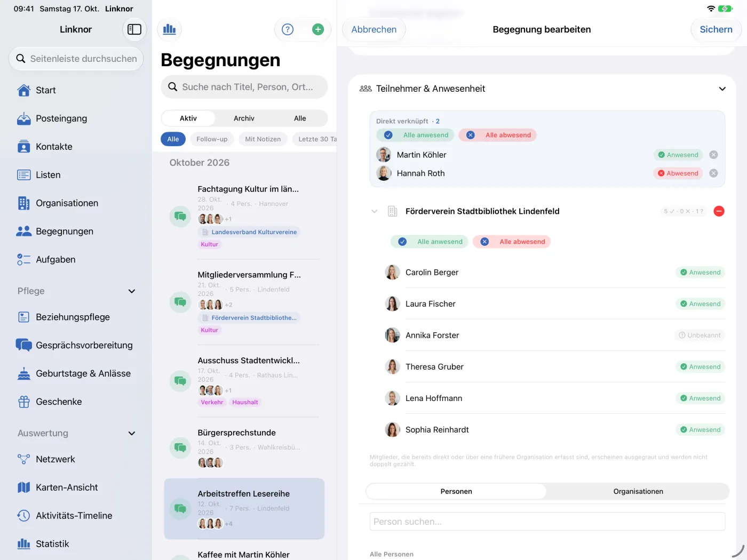This screenshot has height=560, width=747.
Task: Go to Start in sidebar
Action: pyautogui.click(x=76, y=90)
